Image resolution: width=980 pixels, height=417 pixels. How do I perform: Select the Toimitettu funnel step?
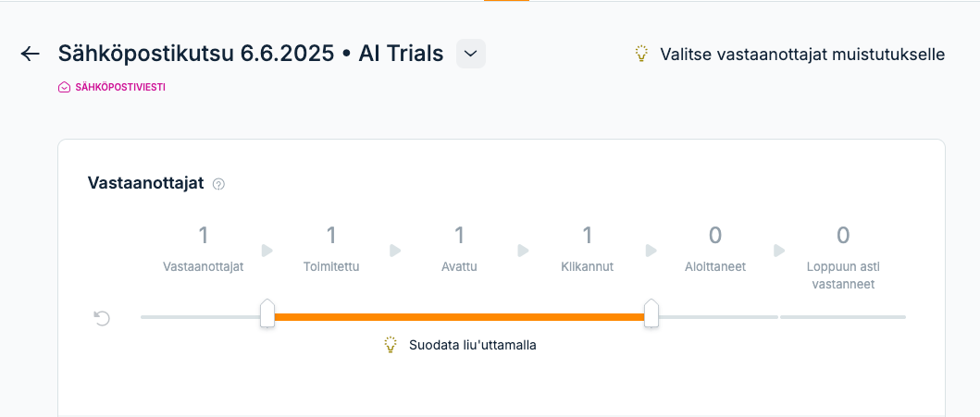point(331,250)
